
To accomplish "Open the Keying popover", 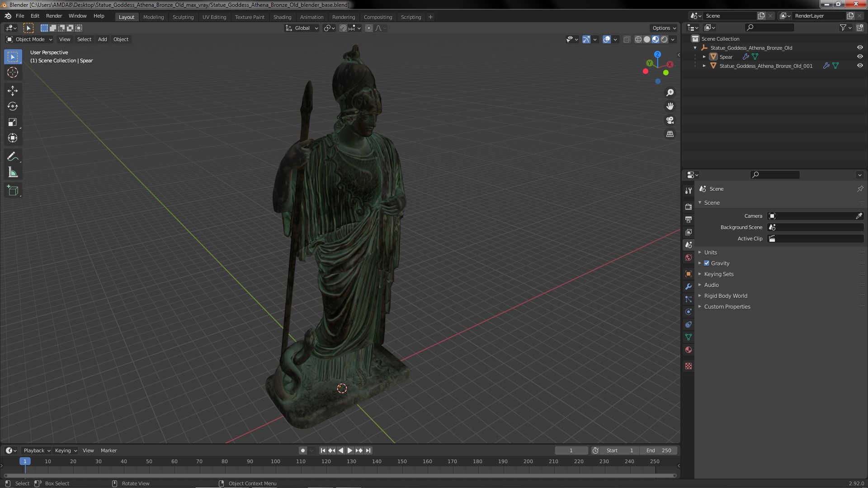I will click(66, 450).
